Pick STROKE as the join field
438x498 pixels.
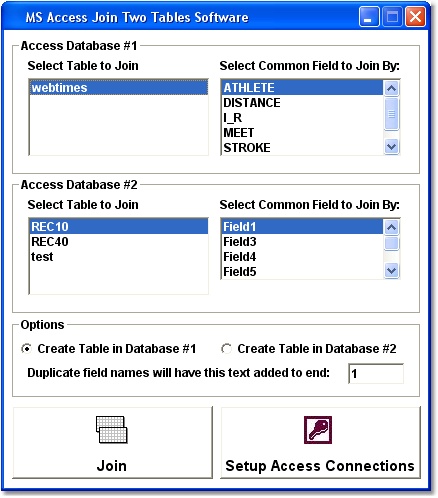302,148
